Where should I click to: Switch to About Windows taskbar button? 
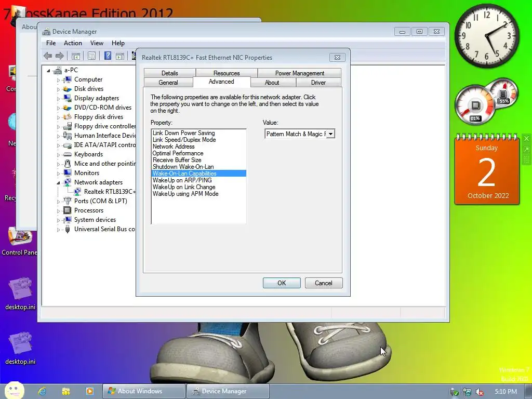tap(144, 391)
